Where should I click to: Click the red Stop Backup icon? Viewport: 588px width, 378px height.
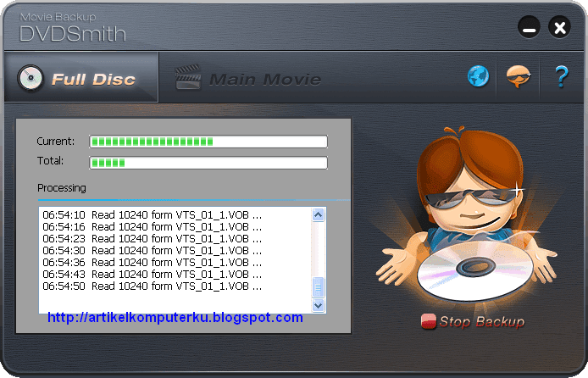click(x=428, y=321)
